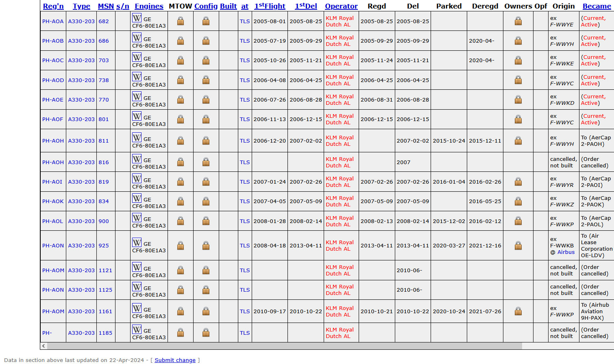Select parked date 2015-10-24
This screenshot has width=614, height=364.
click(449, 141)
